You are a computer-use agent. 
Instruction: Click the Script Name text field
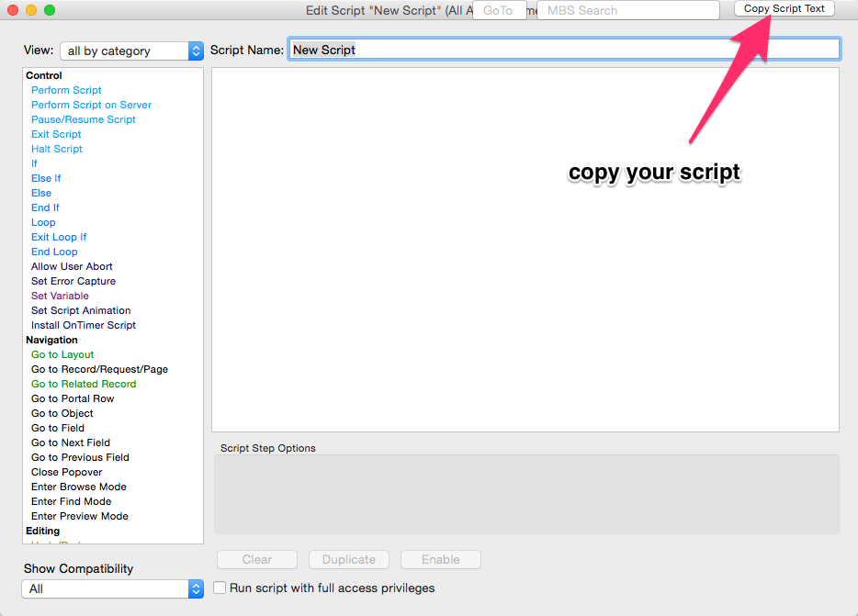(564, 50)
